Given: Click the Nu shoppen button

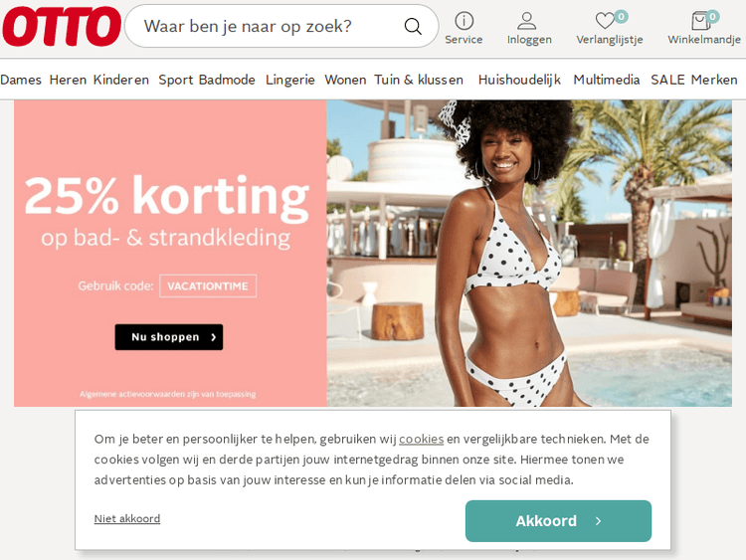Looking at the screenshot, I should coord(169,337).
